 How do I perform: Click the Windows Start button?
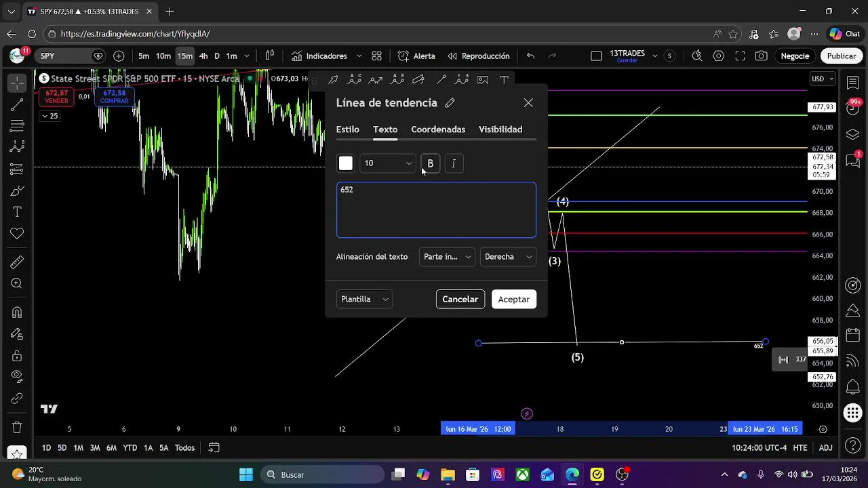click(x=246, y=474)
